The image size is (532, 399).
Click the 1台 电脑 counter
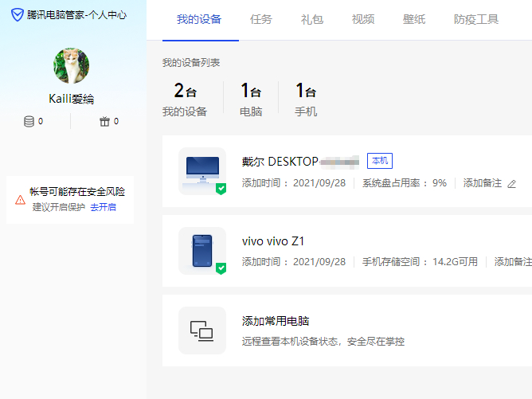point(251,100)
